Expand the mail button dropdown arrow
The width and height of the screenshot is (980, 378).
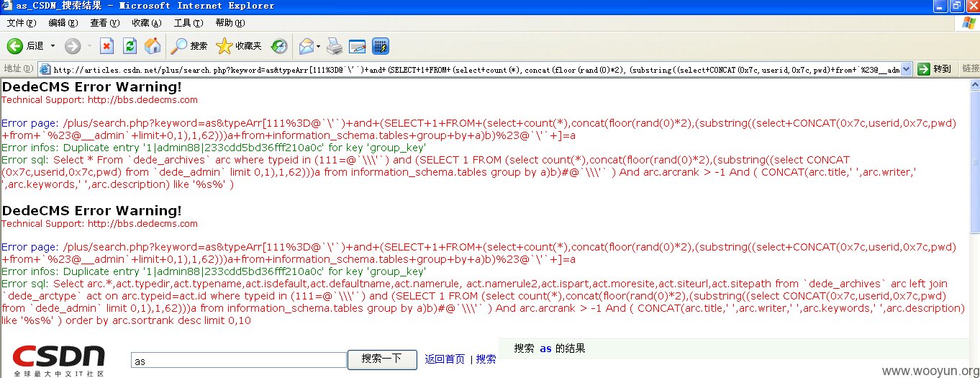click(x=319, y=46)
